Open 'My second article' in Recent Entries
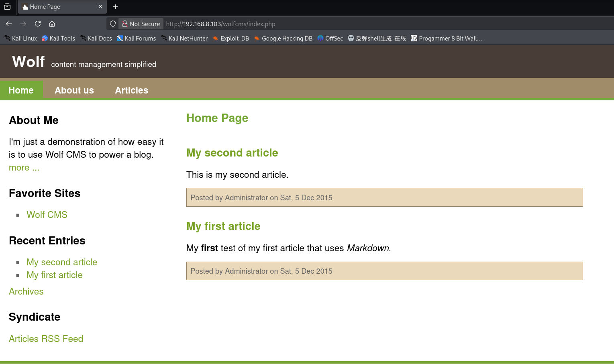 coord(62,262)
